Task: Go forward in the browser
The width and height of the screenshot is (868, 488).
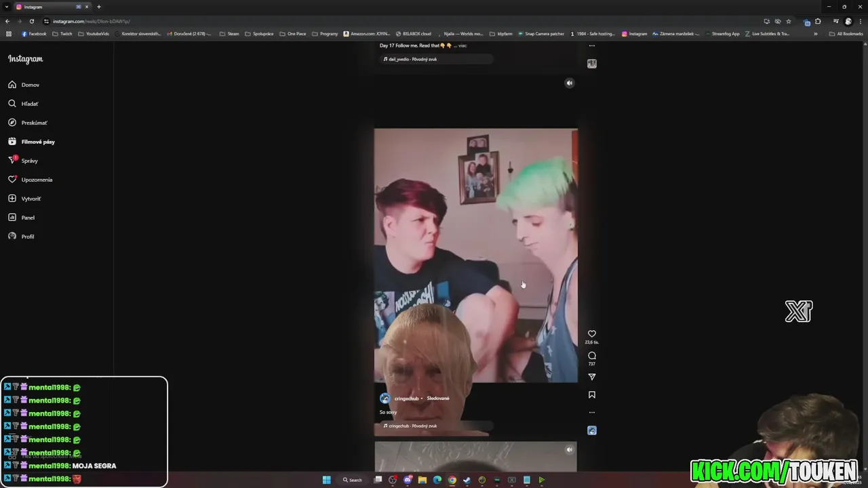Action: point(20,21)
